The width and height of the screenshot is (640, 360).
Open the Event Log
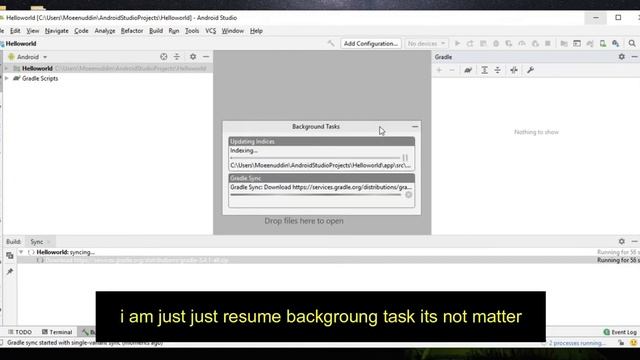pyautogui.click(x=620, y=332)
